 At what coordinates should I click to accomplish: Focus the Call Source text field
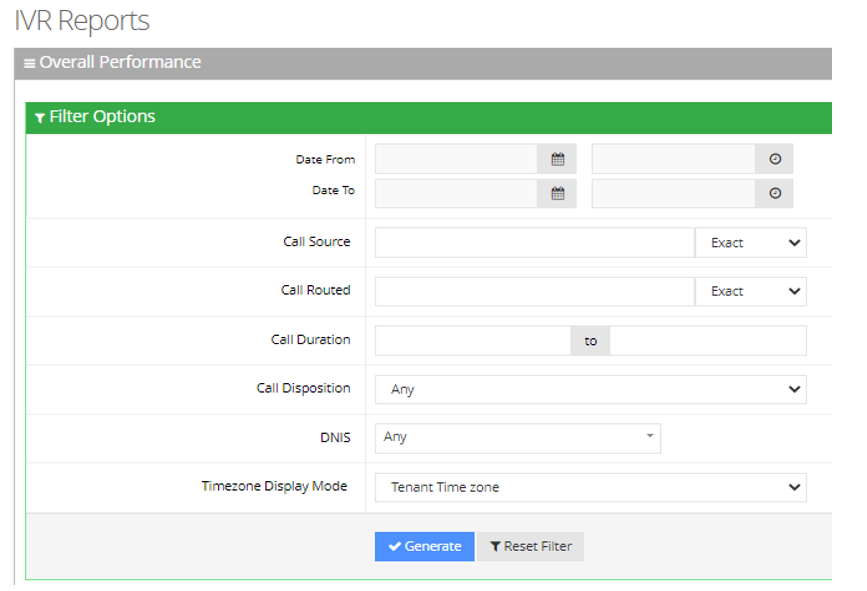534,242
